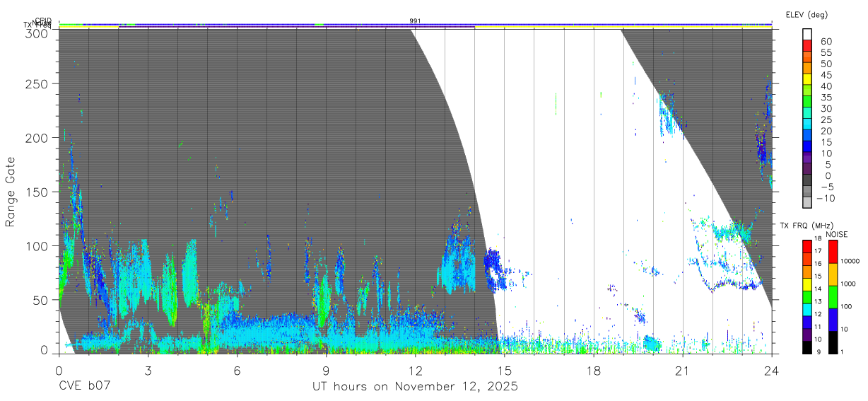Screen dimensions: 868x401
Task: Click the "45" label on the ELEV scale
Action: point(826,74)
